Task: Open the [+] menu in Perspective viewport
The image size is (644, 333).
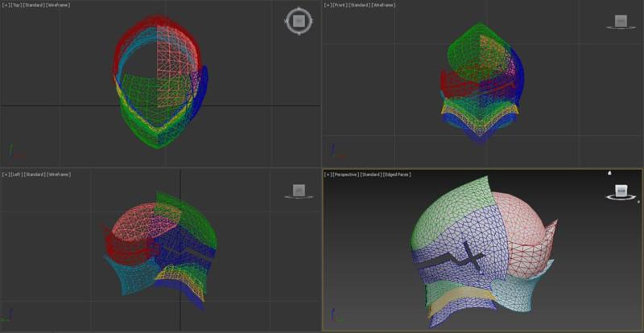Action: pos(328,175)
